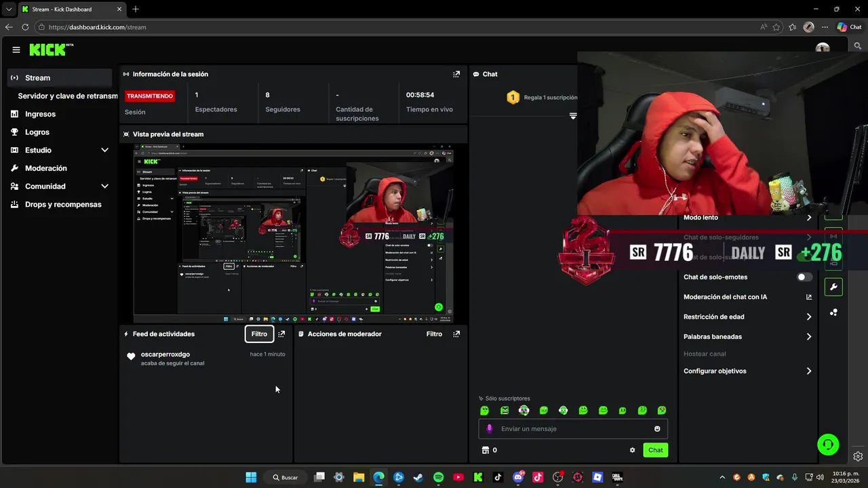Send message with green Chat button
The height and width of the screenshot is (488, 868).
(655, 450)
